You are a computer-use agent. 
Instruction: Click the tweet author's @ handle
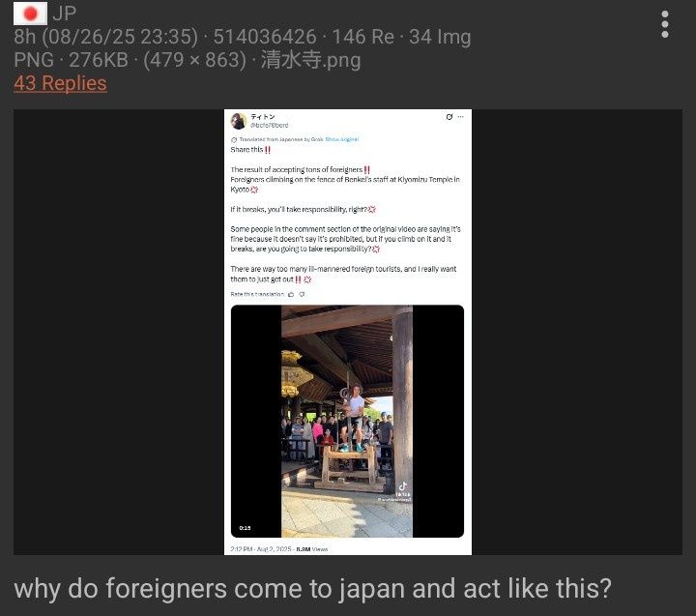(270, 126)
